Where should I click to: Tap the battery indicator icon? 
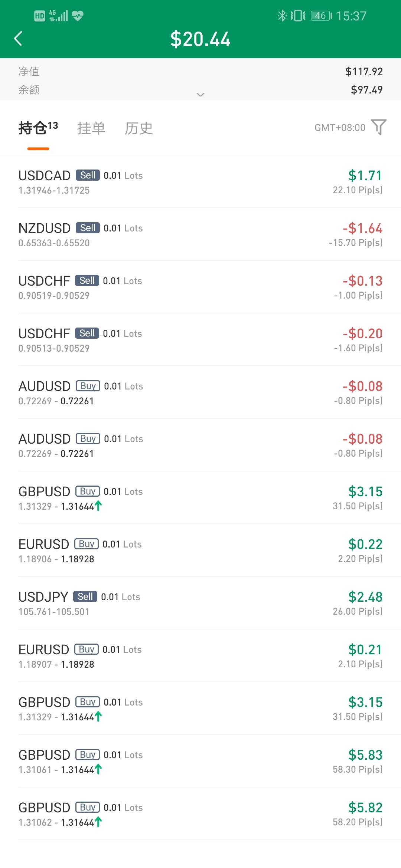point(321,16)
